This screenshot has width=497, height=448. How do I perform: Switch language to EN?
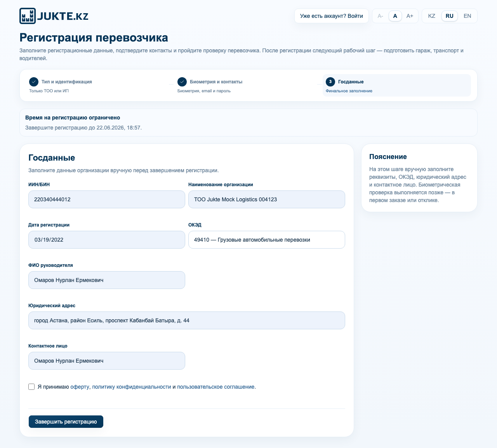click(x=467, y=16)
